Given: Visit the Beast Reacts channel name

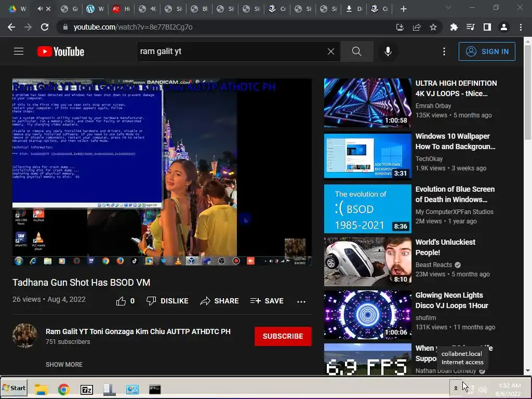Looking at the screenshot, I should (434, 264).
